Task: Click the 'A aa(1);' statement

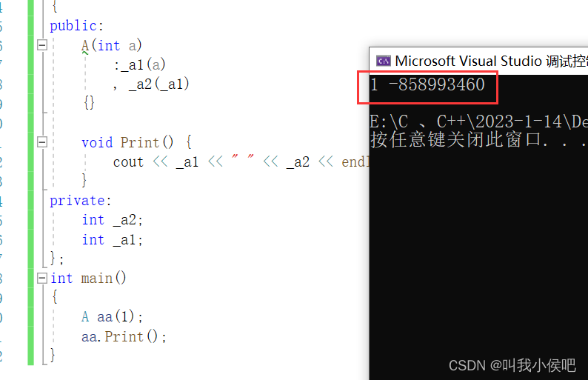Action: point(112,317)
